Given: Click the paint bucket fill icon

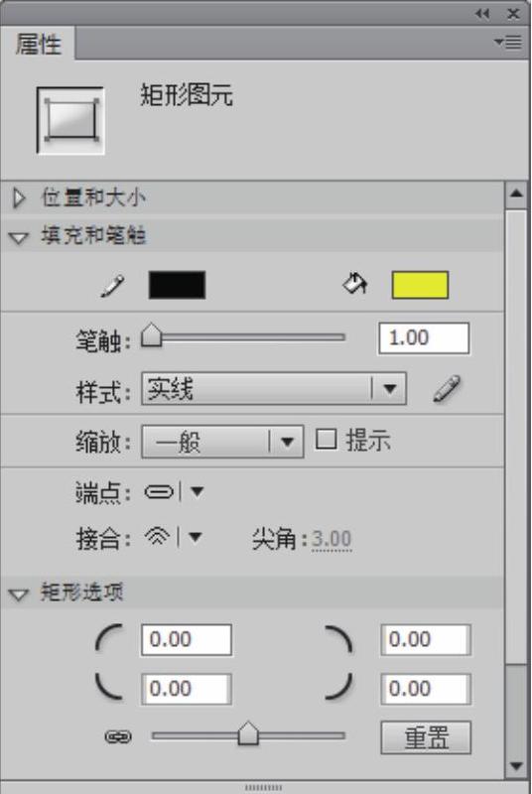Looking at the screenshot, I should [x=355, y=284].
